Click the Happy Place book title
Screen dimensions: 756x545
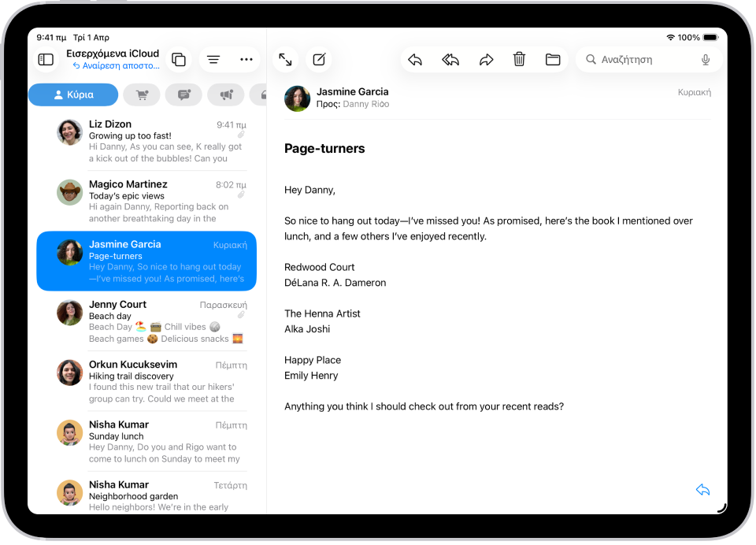[x=313, y=360]
